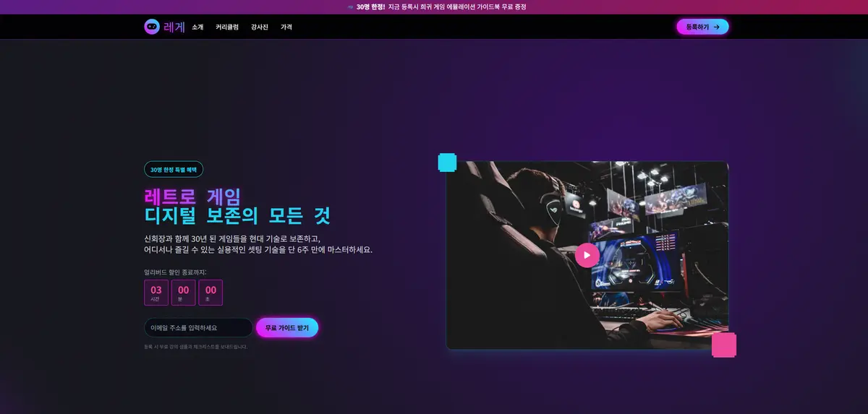Click the 디지털 보존의 모든 것 heading
Viewport: 868px width, 414px height.
(237, 215)
